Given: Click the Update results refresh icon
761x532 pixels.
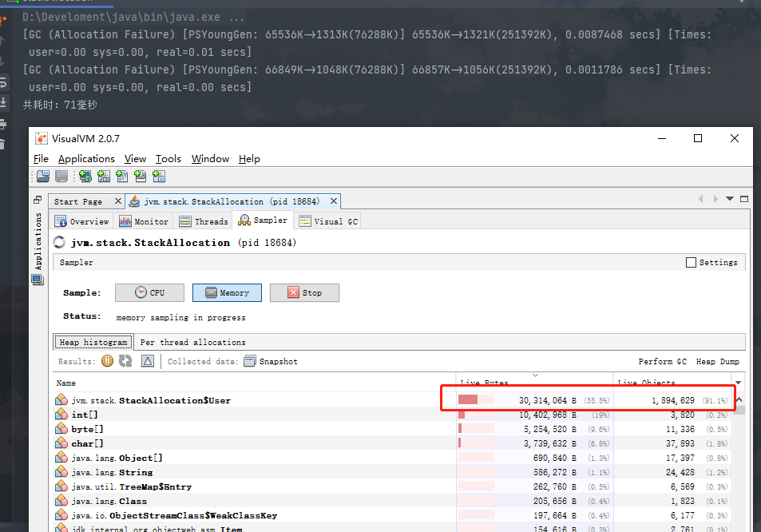Looking at the screenshot, I should click(125, 360).
